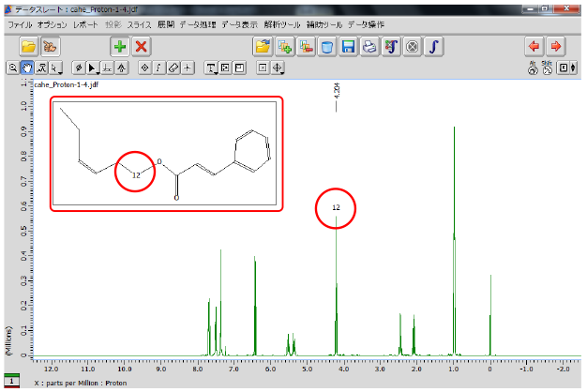
Task: Select the small integral tool icon
Action: (x=158, y=68)
